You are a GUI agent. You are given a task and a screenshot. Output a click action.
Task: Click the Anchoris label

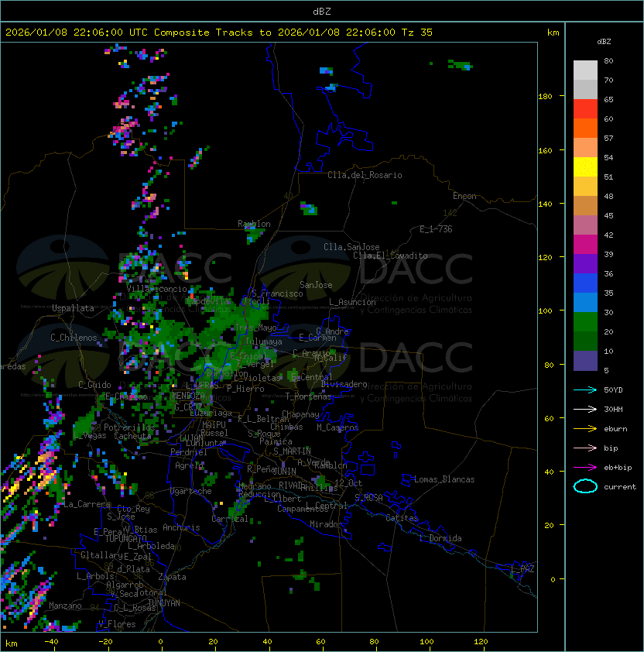181,527
